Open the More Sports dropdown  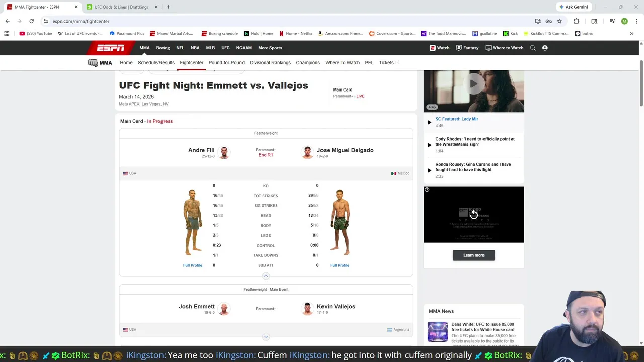(x=270, y=48)
